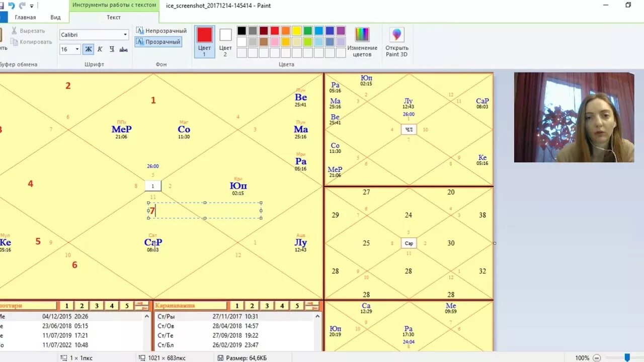Pick the black color swatch
The width and height of the screenshot is (644, 362).
[242, 31]
